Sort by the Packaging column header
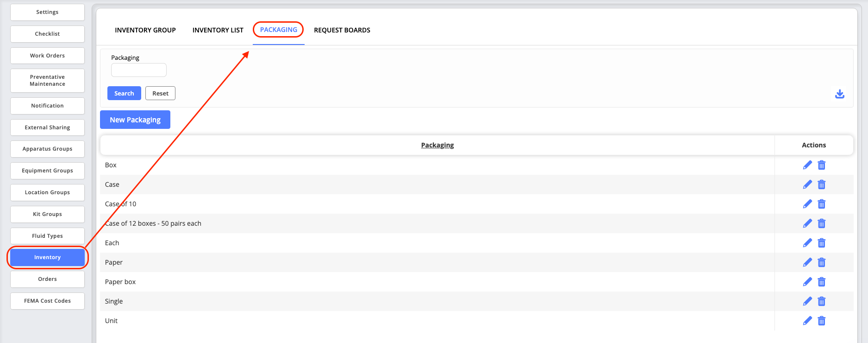The height and width of the screenshot is (343, 868). [437, 145]
